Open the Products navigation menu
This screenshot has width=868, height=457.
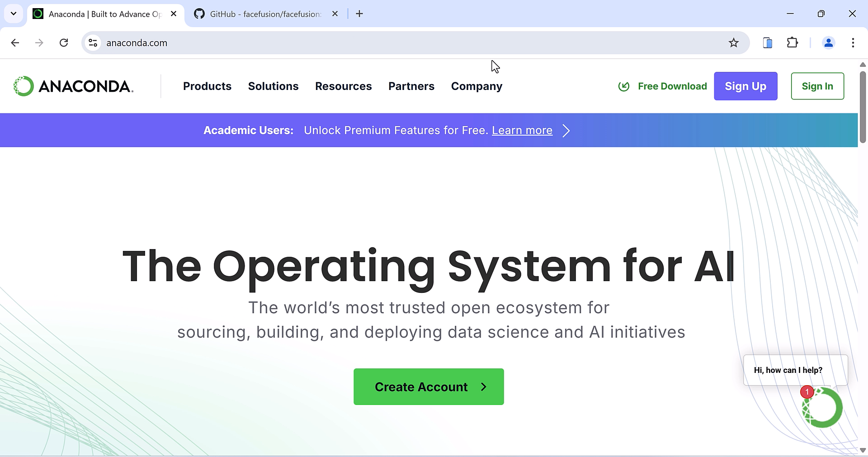click(x=207, y=86)
